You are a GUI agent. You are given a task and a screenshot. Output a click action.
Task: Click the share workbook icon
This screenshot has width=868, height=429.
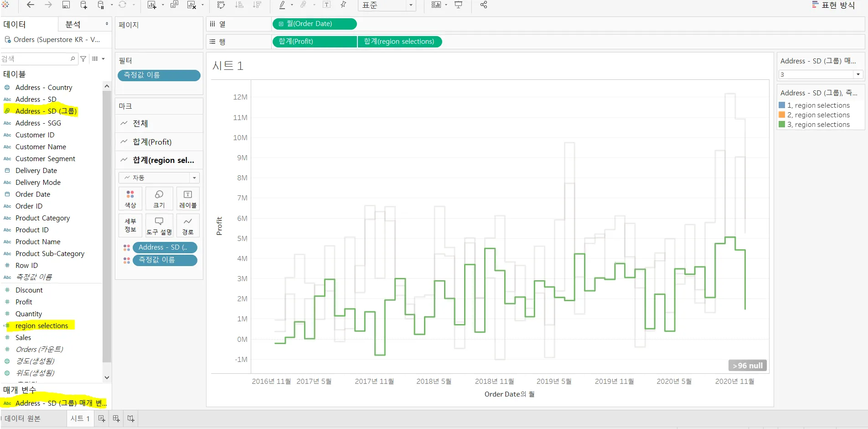484,5
